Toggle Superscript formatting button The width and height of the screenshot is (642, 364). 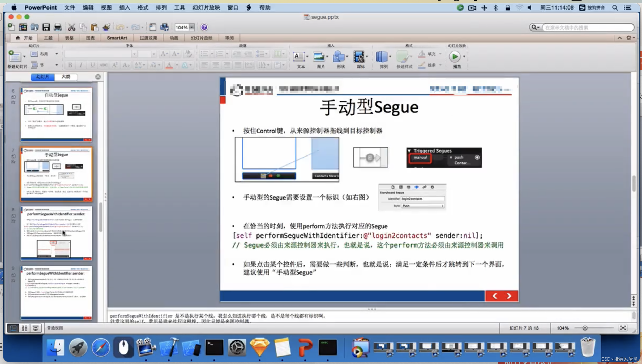click(x=114, y=65)
